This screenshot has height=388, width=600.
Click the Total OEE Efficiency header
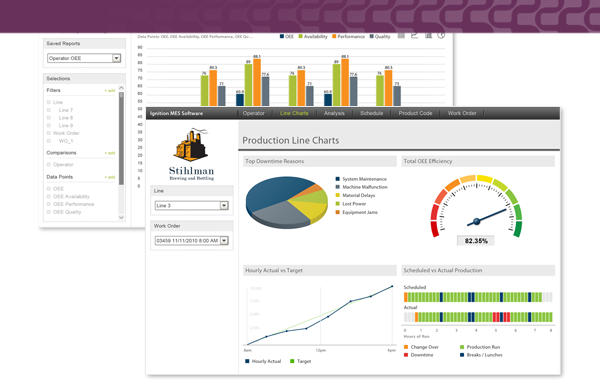coord(478,161)
